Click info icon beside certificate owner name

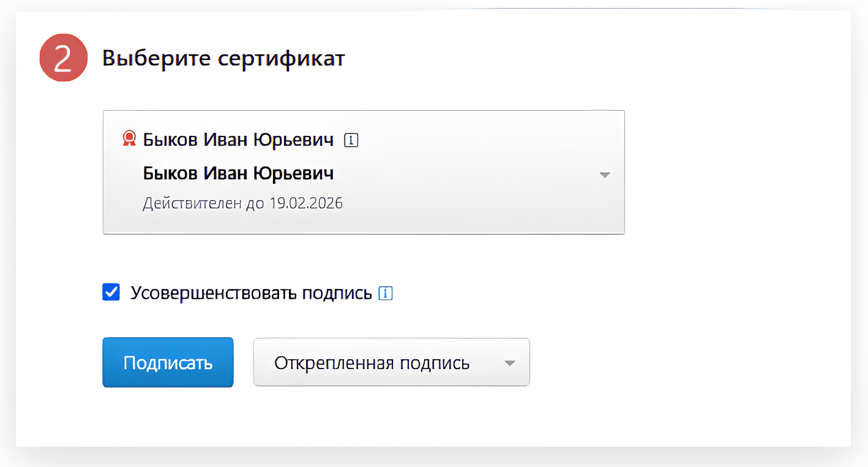click(351, 140)
